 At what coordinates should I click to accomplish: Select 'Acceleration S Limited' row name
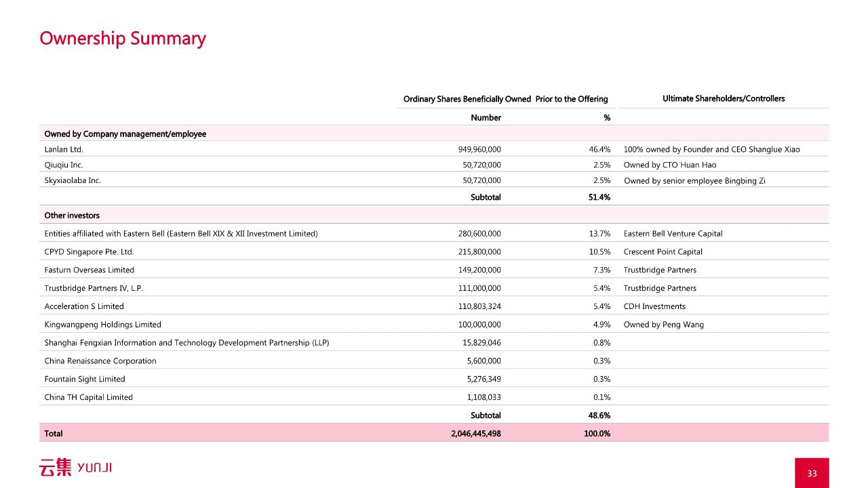(84, 306)
